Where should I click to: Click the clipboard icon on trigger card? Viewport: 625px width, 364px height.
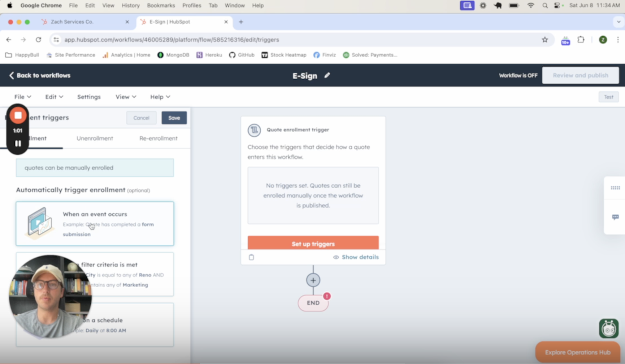[251, 257]
